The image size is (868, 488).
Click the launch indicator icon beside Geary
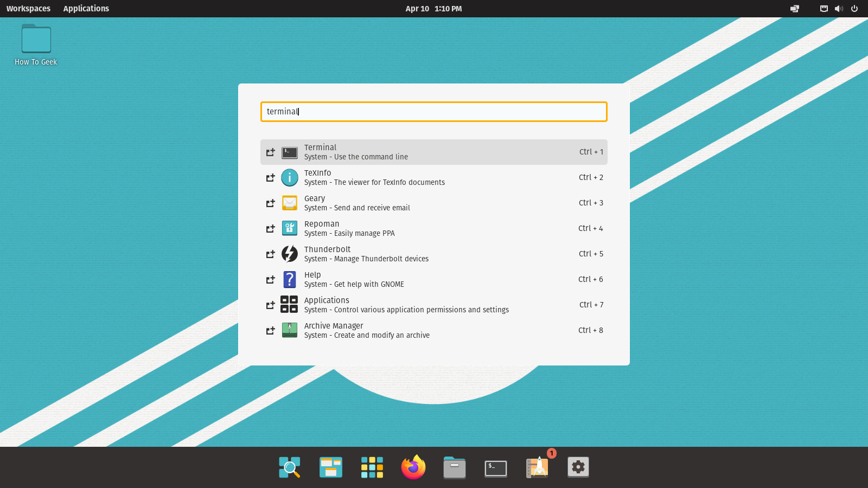click(270, 203)
